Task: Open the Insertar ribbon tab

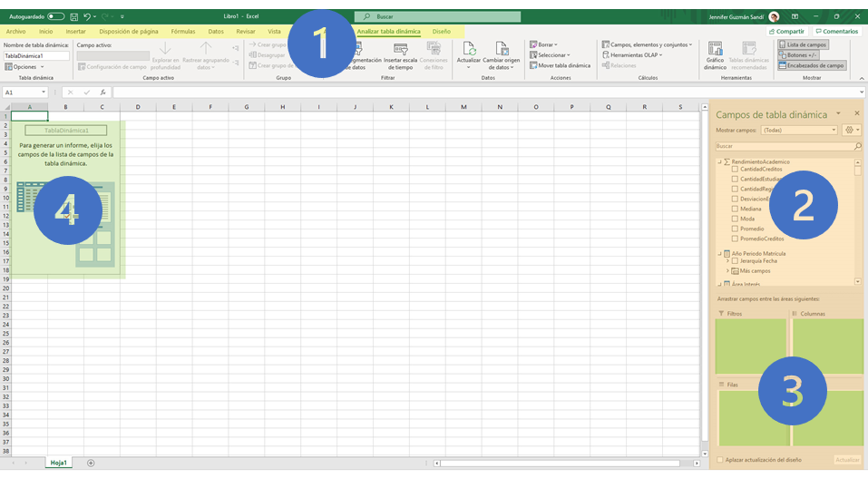Action: click(x=75, y=32)
